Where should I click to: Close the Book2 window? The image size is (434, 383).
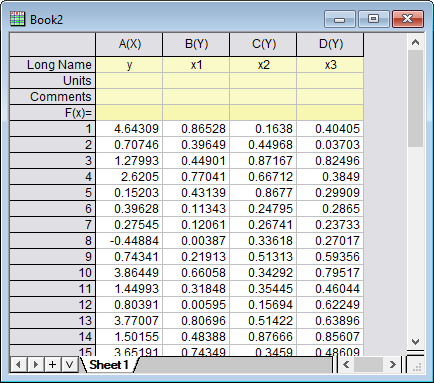point(408,19)
